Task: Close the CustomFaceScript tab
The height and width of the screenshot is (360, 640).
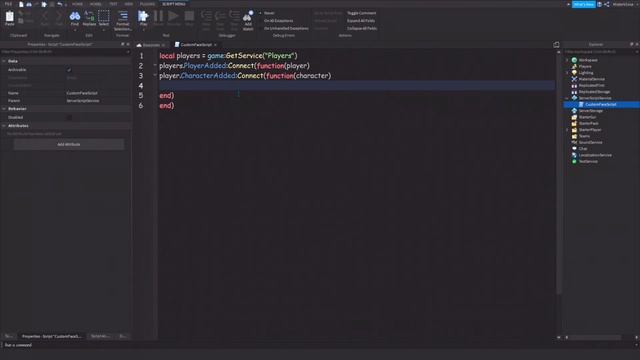Action: [x=215, y=45]
